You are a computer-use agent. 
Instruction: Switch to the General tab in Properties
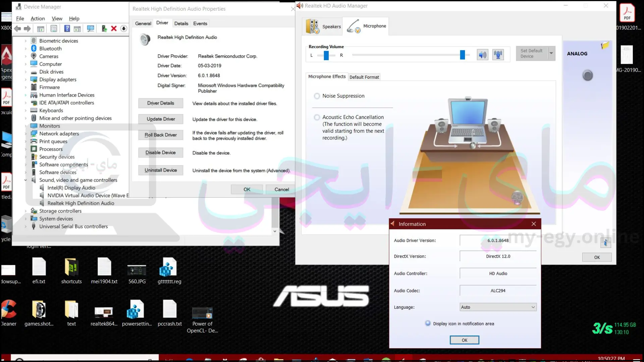[x=143, y=23]
